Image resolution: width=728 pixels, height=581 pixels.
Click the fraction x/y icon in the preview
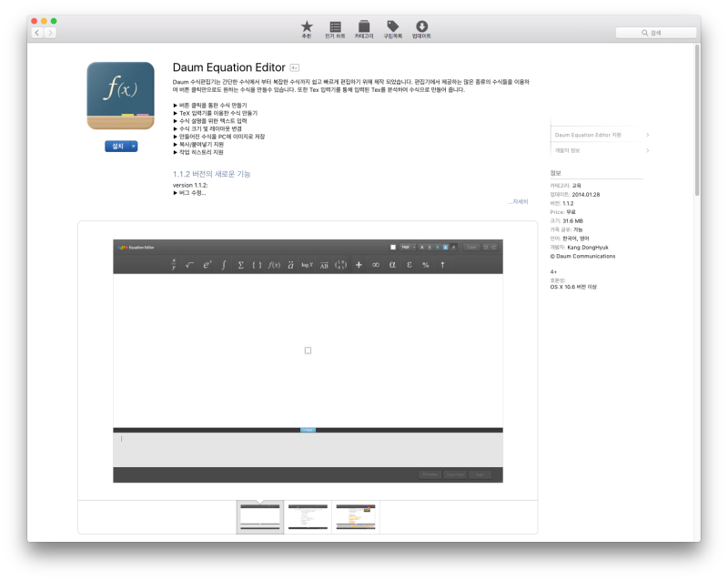[174, 265]
